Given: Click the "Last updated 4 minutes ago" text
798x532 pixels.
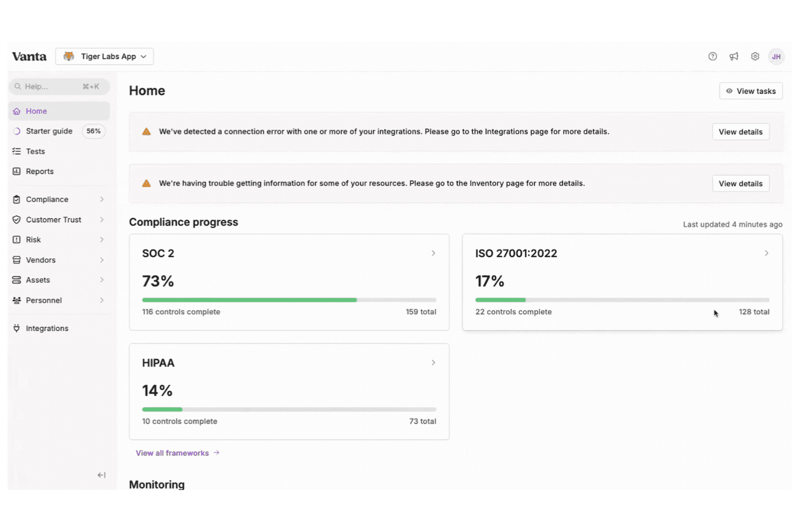Looking at the screenshot, I should tap(732, 224).
